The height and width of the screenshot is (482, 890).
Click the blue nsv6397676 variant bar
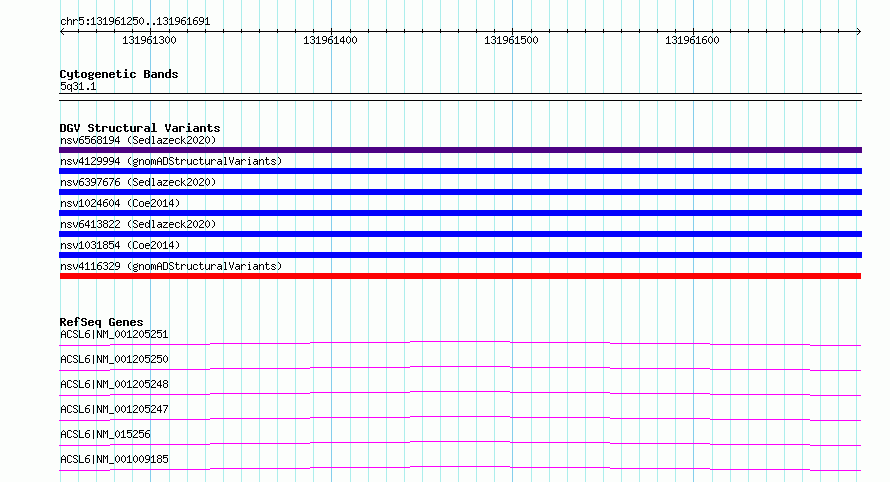(460, 192)
